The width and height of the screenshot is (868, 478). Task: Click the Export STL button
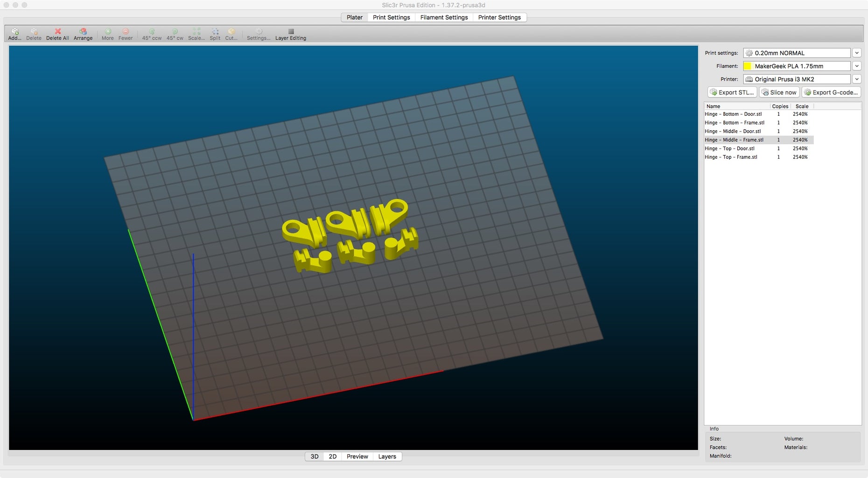pyautogui.click(x=732, y=92)
